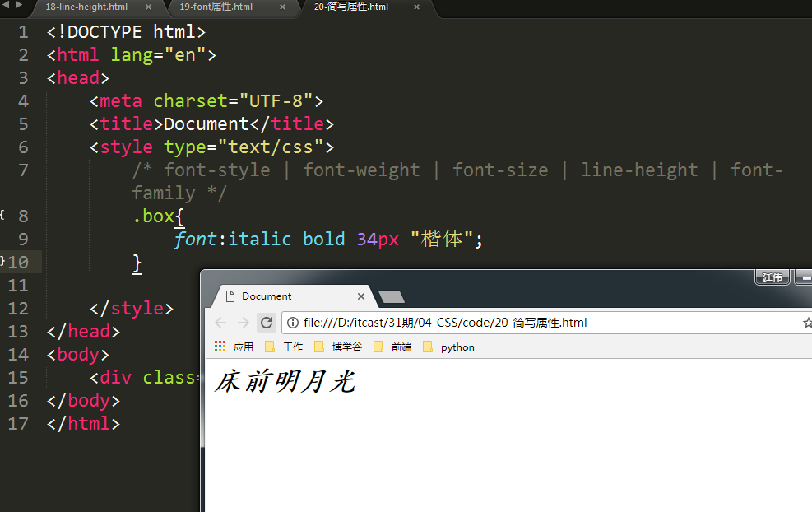This screenshot has width=812, height=512.
Task: Click the 廷伟 profile button
Action: (x=773, y=277)
